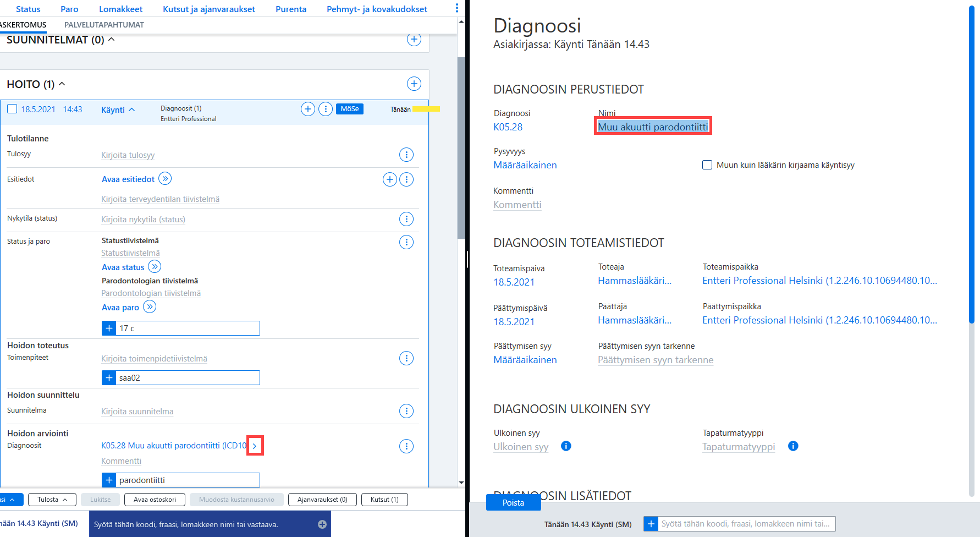The width and height of the screenshot is (980, 537).
Task: Click the Avaa ostoskori button
Action: coord(155,500)
